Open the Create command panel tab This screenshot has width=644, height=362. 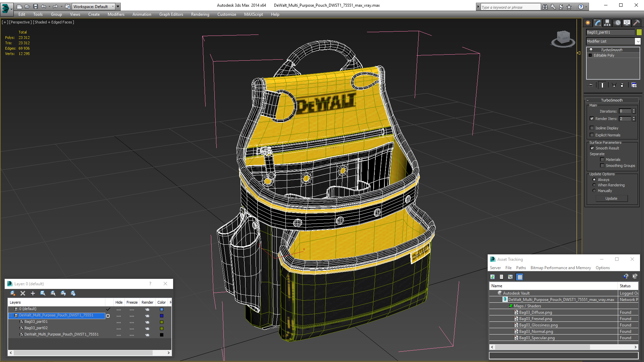(588, 23)
